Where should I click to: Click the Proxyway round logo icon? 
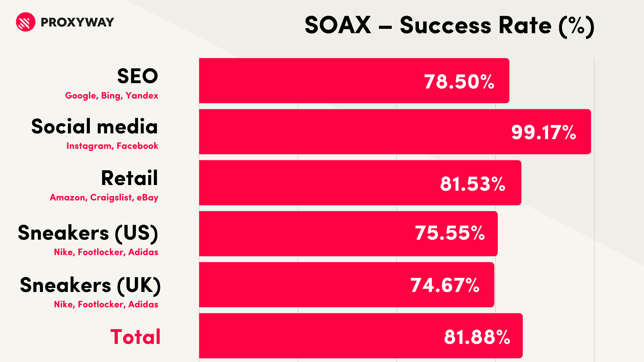tap(25, 22)
